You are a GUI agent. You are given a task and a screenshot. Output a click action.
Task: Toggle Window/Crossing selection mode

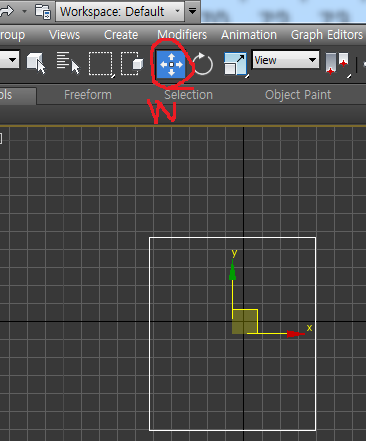(x=132, y=63)
